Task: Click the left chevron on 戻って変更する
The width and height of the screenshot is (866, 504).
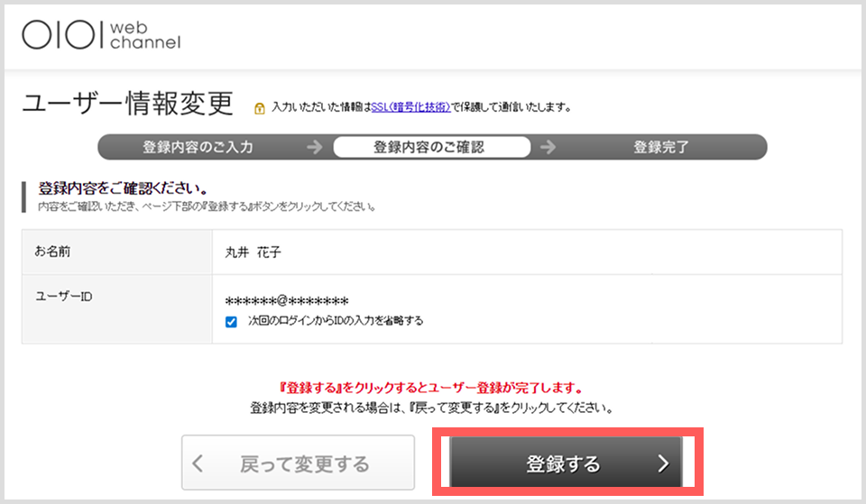Action: click(x=198, y=464)
